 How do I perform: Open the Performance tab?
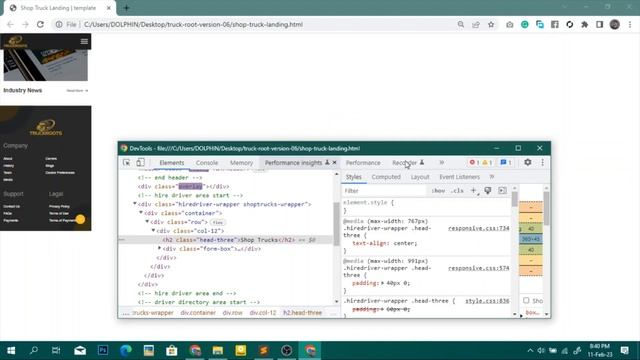pos(363,163)
